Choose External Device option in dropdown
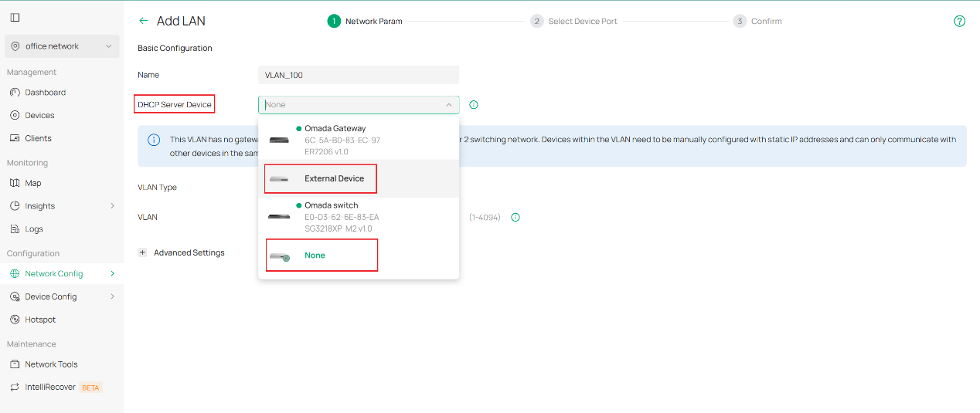 click(x=334, y=178)
